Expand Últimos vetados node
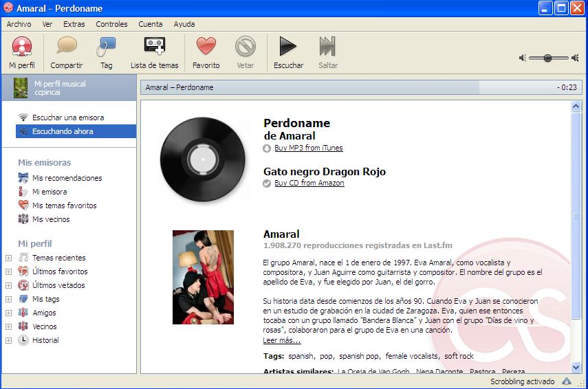The height and width of the screenshot is (389, 588). pos(9,286)
